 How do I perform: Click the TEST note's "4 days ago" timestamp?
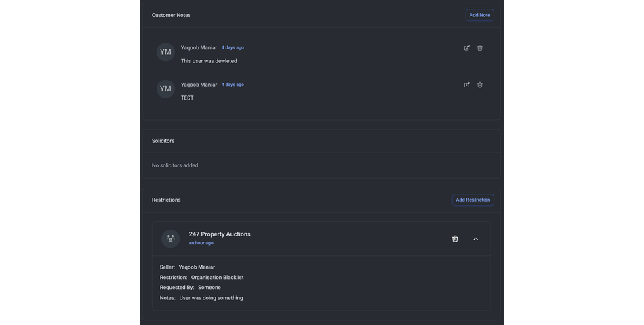(233, 85)
